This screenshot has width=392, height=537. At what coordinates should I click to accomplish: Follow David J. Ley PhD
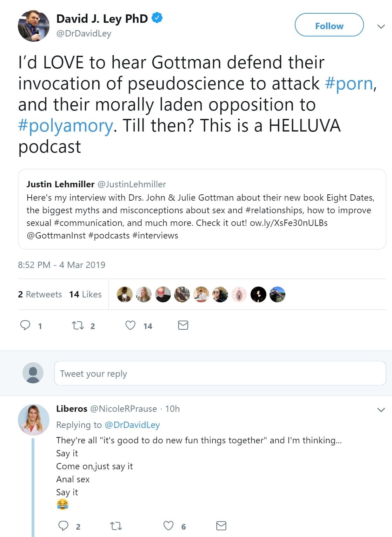[329, 25]
